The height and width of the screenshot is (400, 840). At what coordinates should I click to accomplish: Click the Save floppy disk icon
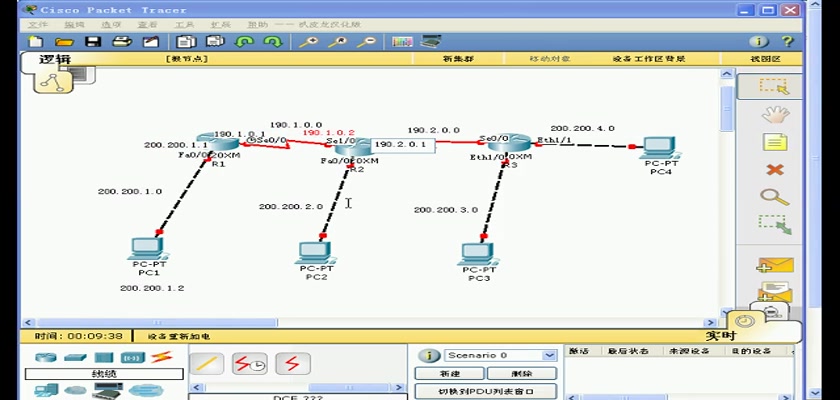coord(92,42)
